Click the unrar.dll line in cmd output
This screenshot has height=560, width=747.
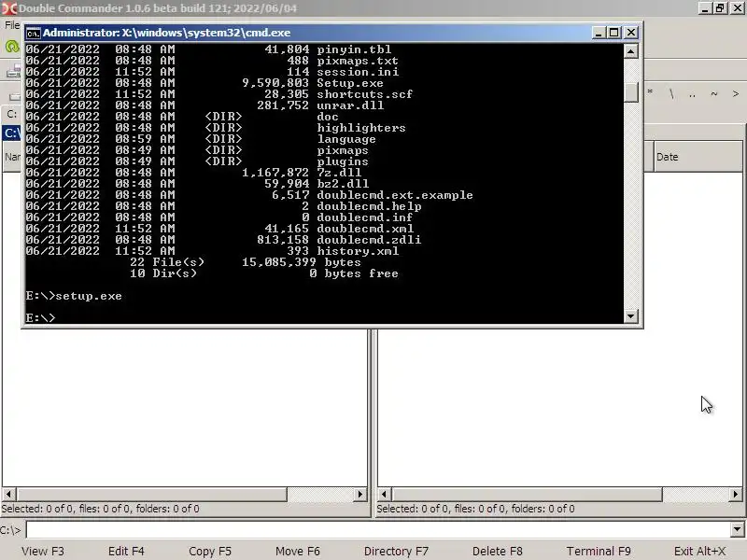click(x=204, y=105)
